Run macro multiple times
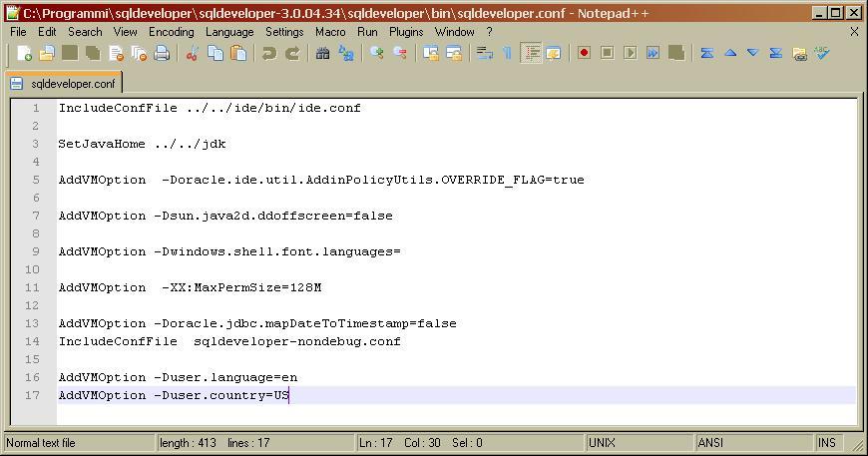868x456 pixels. pyautogui.click(x=653, y=53)
